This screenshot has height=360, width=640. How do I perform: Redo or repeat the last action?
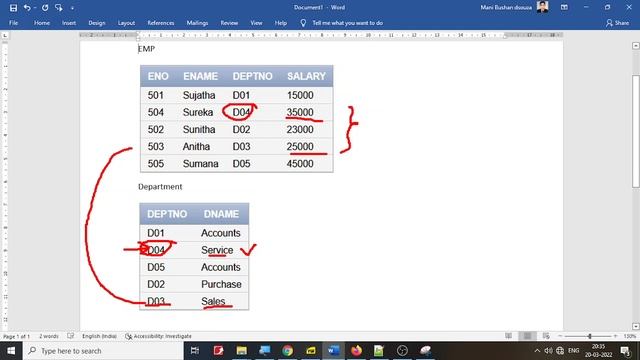click(x=45, y=8)
